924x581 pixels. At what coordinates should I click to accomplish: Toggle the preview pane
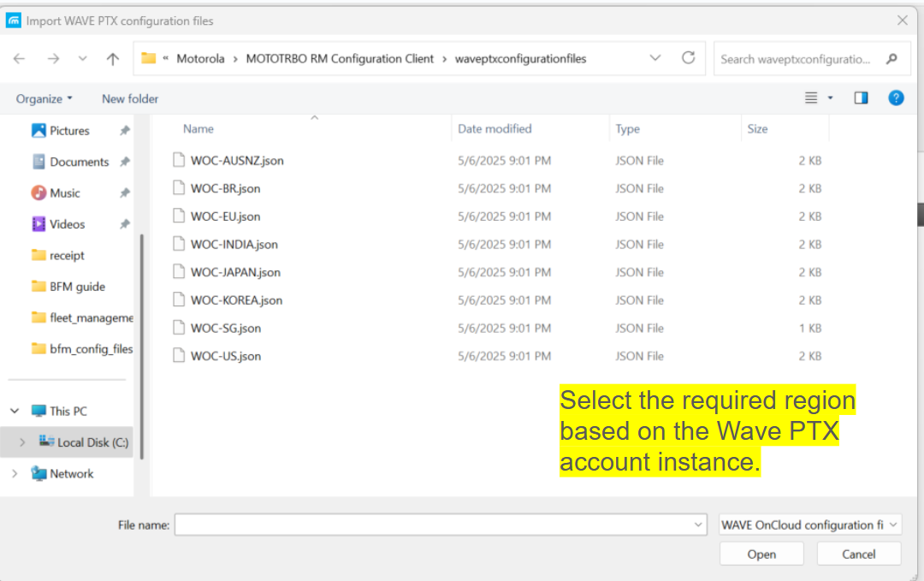[861, 98]
